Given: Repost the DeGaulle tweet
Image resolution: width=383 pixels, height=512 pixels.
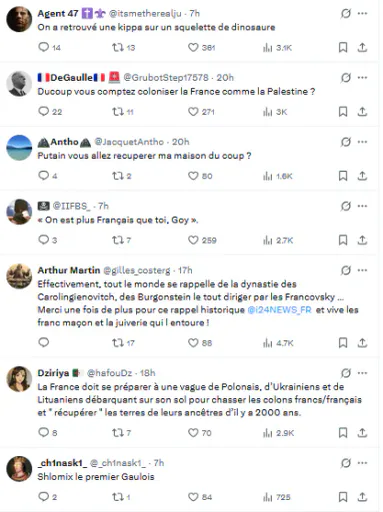Looking at the screenshot, I should pyautogui.click(x=118, y=112).
